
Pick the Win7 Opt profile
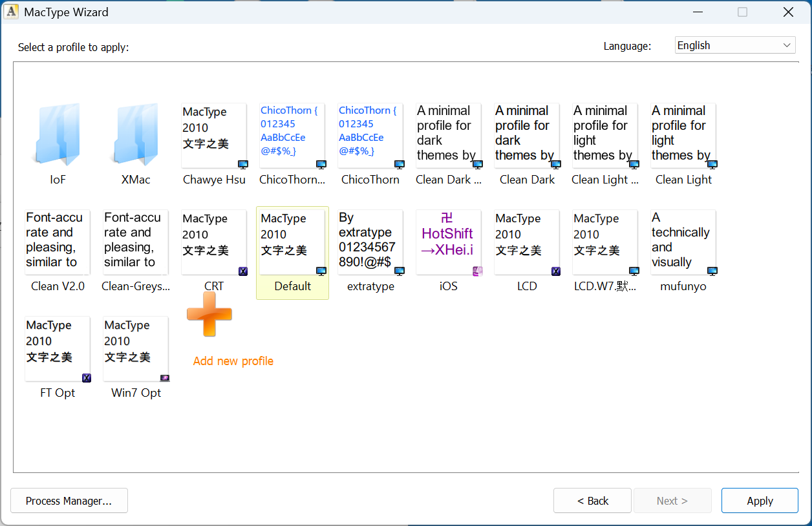136,350
